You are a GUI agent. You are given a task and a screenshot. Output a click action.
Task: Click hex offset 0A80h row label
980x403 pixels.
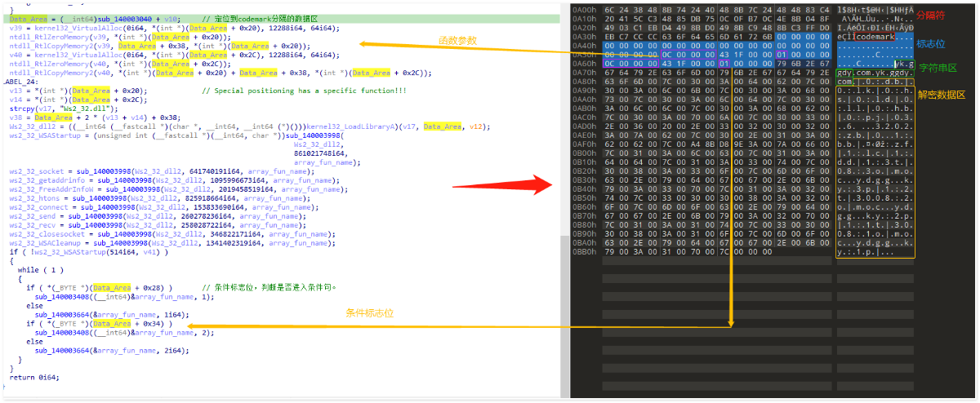[583, 81]
